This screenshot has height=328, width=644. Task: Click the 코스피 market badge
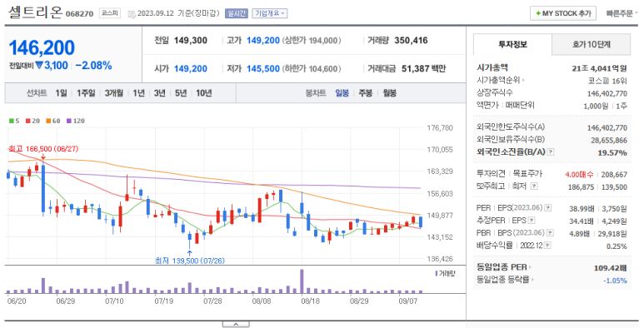pos(110,13)
